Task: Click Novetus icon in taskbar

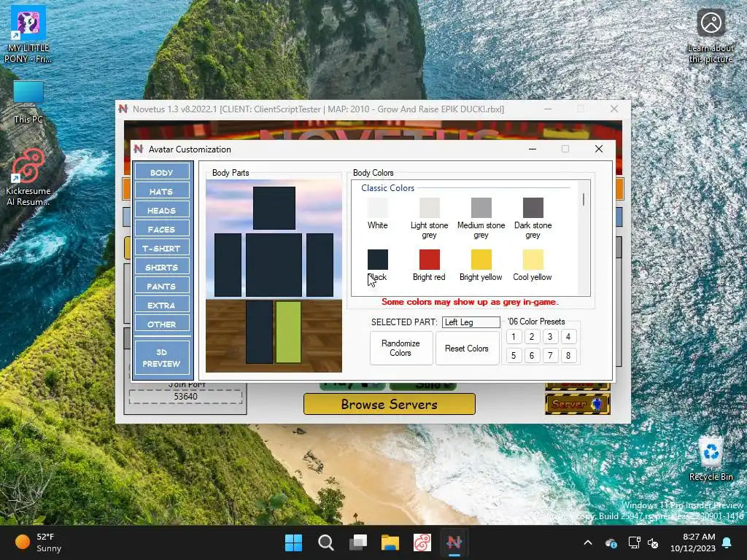Action: point(454,542)
